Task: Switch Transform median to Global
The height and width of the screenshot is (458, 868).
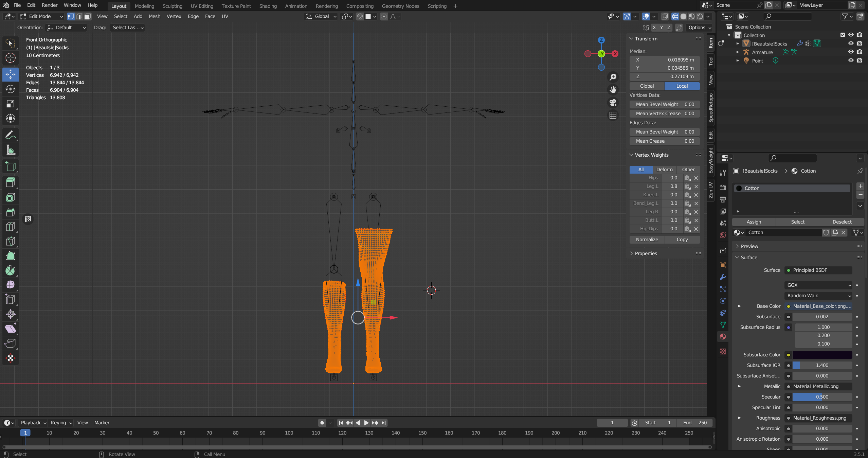Action: click(x=647, y=86)
